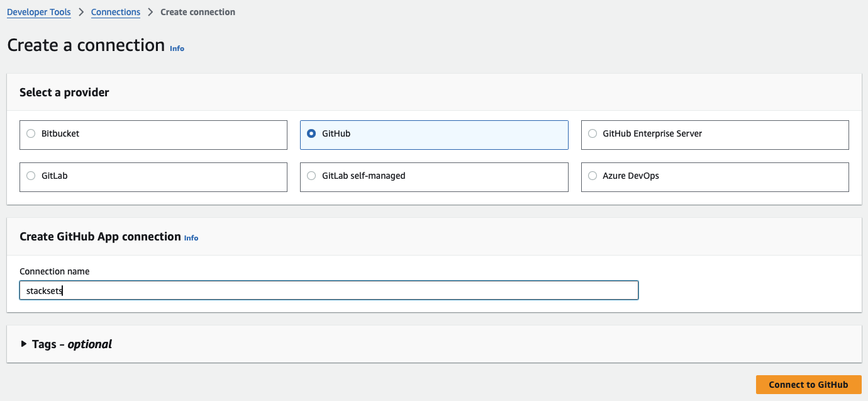Focus the Connection name text field

pos(328,290)
